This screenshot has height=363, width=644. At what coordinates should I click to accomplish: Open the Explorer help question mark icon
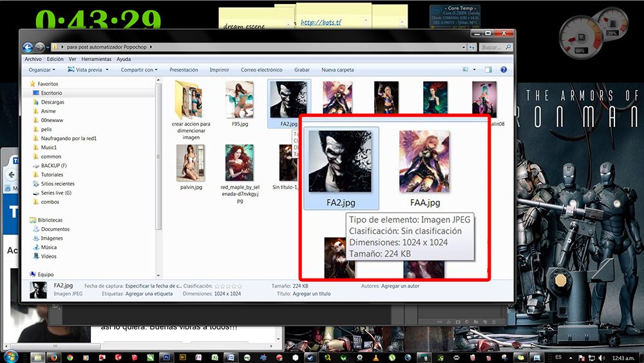(x=504, y=70)
